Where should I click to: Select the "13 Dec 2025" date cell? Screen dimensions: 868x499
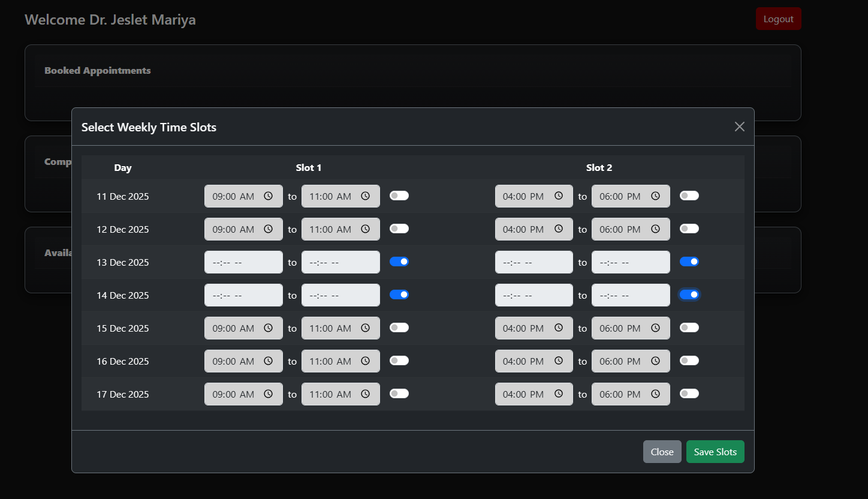[123, 262]
